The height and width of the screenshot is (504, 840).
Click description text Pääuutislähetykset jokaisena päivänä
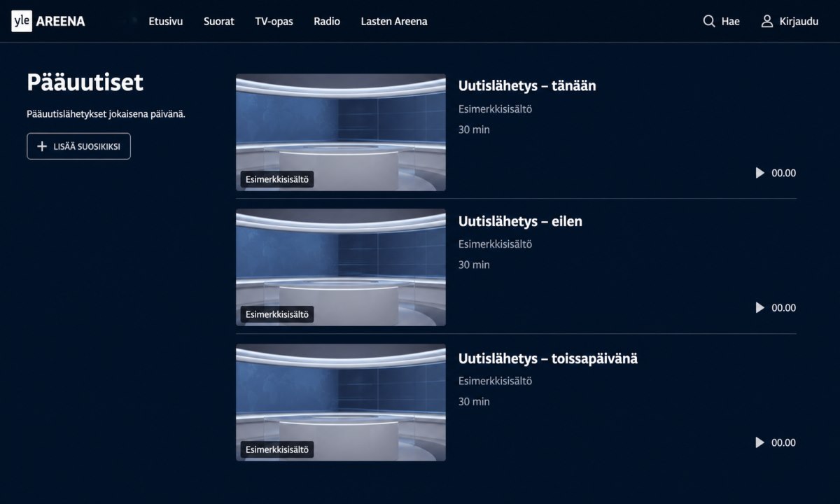click(x=106, y=114)
